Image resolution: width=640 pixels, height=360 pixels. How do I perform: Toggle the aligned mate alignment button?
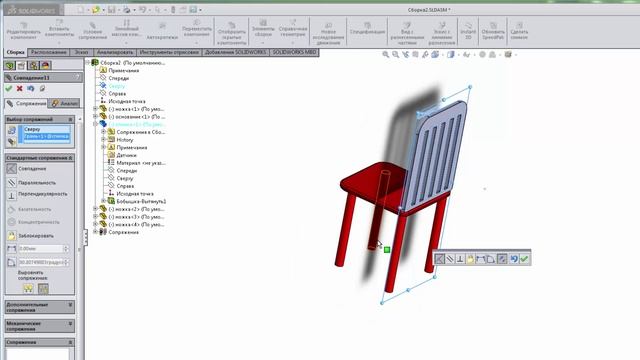click(28, 289)
